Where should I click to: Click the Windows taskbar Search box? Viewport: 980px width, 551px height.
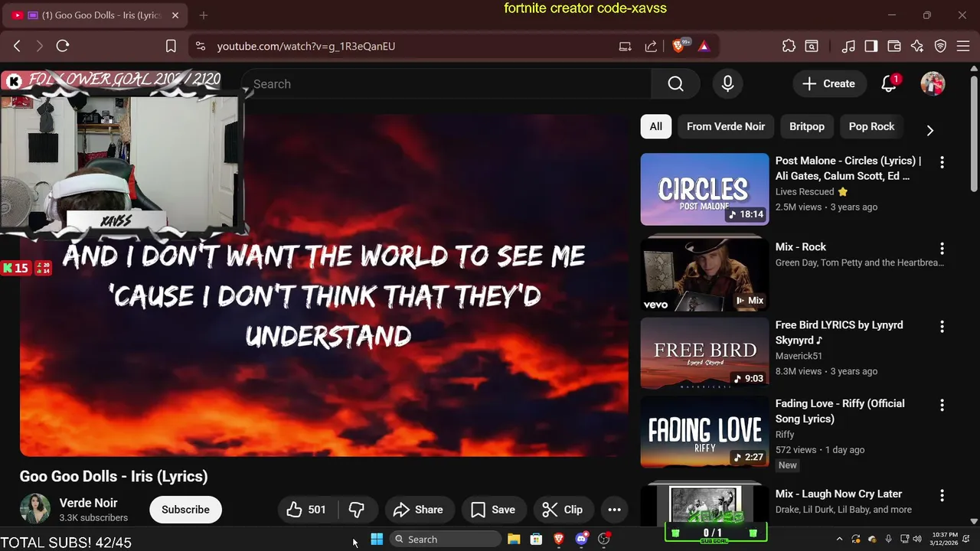pos(446,540)
